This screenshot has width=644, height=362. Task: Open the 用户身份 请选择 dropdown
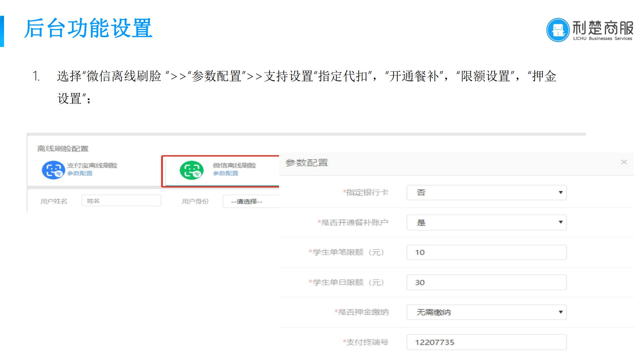[x=251, y=201]
